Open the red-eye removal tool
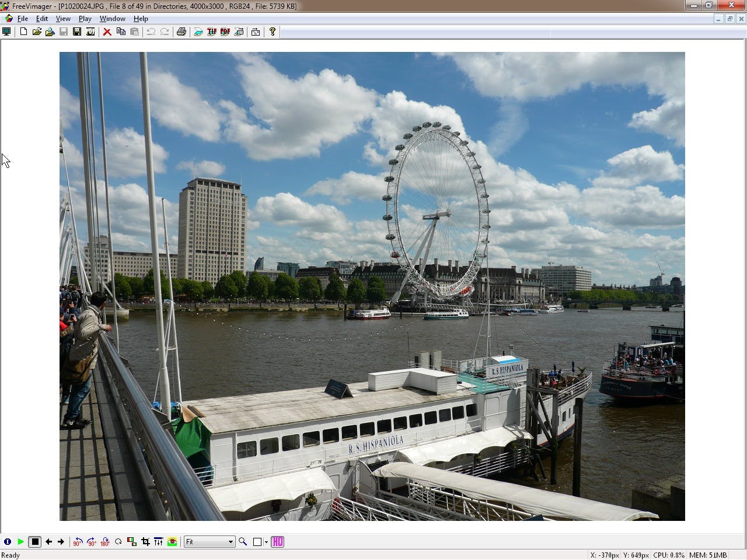This screenshot has width=747, height=560. tap(173, 542)
